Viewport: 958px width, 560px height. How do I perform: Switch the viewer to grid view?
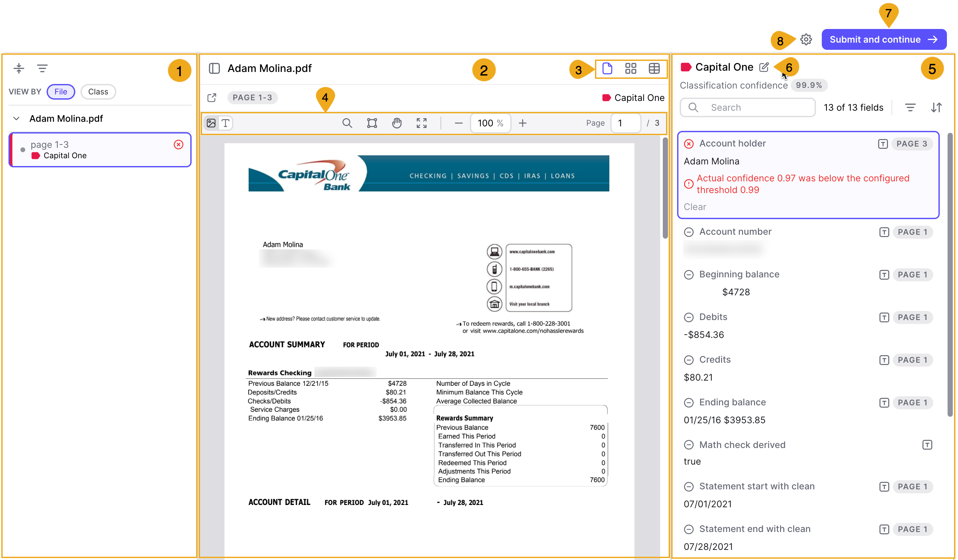pyautogui.click(x=631, y=69)
